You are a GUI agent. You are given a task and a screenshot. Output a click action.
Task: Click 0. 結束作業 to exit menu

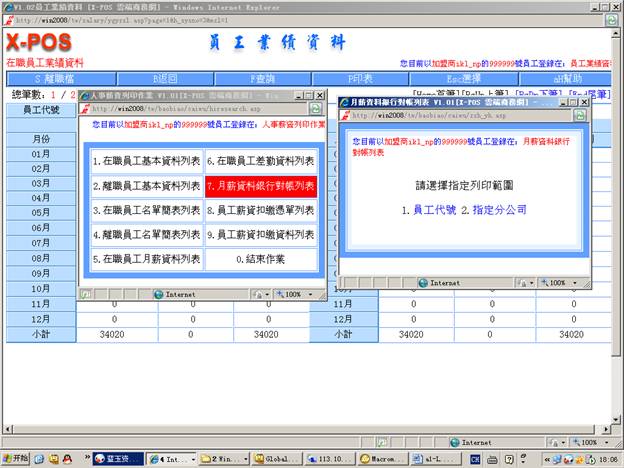(x=261, y=259)
